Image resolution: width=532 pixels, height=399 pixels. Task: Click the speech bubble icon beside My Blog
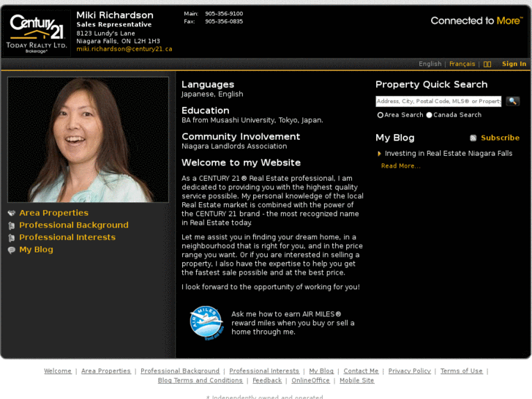(11, 250)
